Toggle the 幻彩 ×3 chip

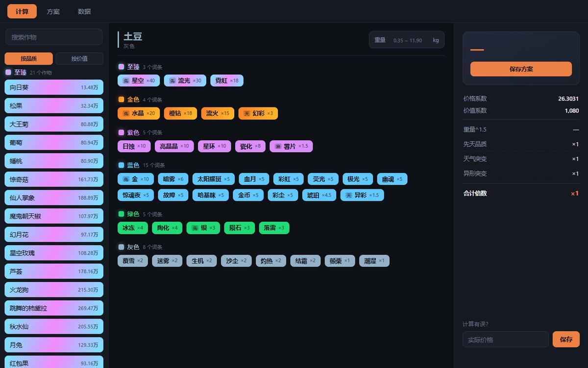pyautogui.click(x=258, y=113)
